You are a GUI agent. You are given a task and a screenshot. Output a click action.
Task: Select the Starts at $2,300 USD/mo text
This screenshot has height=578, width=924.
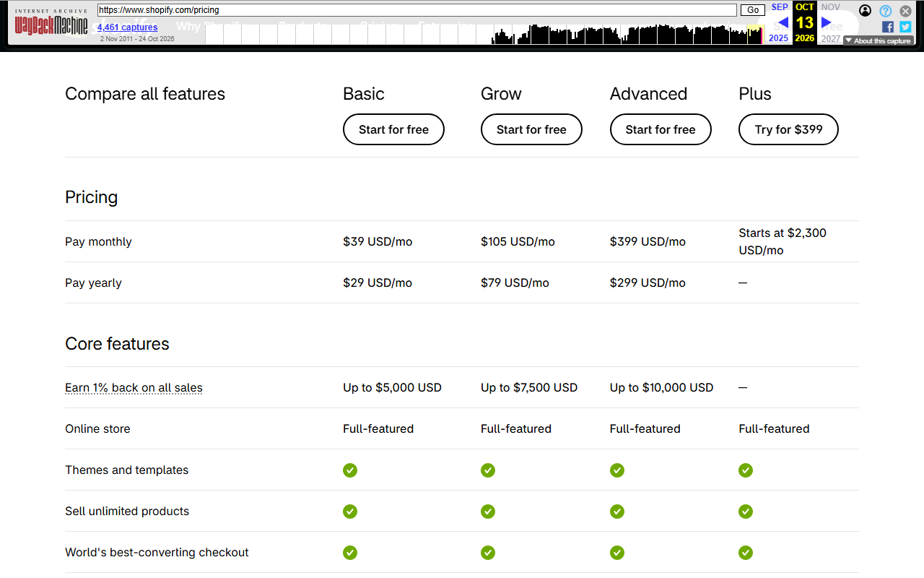point(783,241)
